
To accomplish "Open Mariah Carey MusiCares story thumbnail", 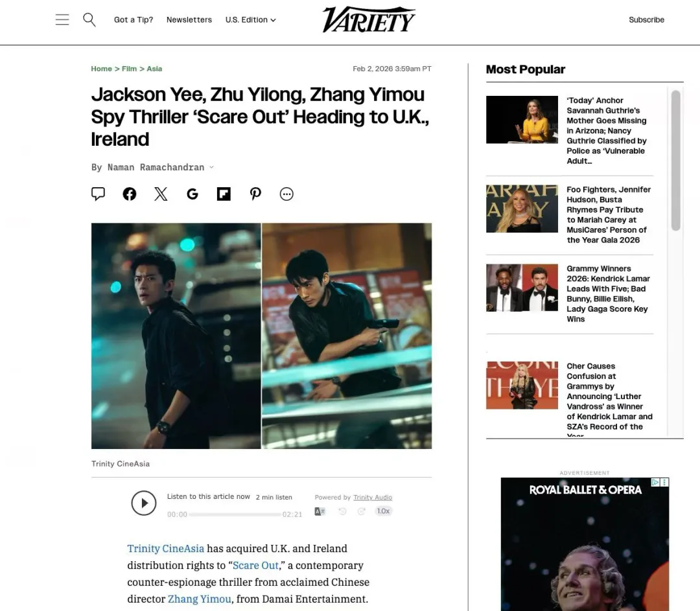I will 522,209.
